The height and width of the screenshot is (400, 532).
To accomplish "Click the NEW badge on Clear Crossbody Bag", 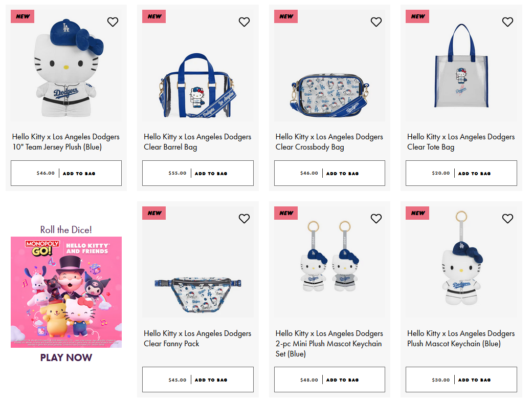I will click(x=286, y=16).
